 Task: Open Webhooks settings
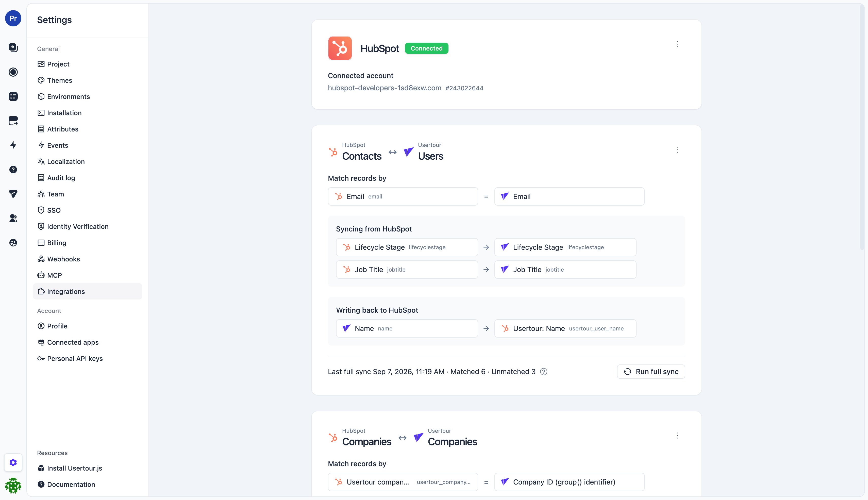pos(87,259)
